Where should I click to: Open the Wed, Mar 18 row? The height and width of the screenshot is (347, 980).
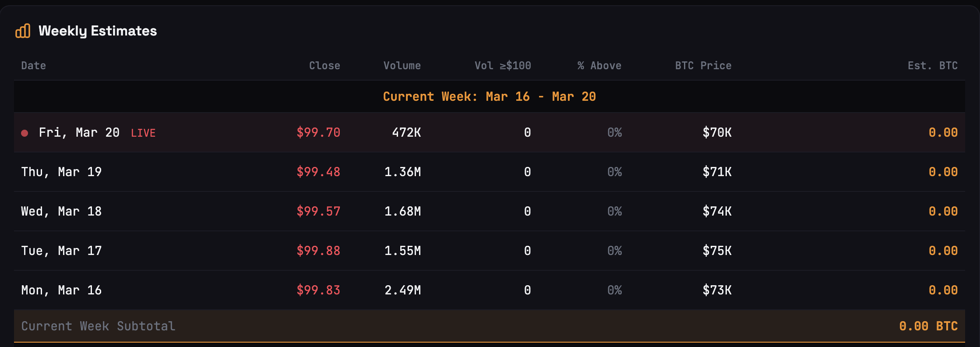click(61, 211)
